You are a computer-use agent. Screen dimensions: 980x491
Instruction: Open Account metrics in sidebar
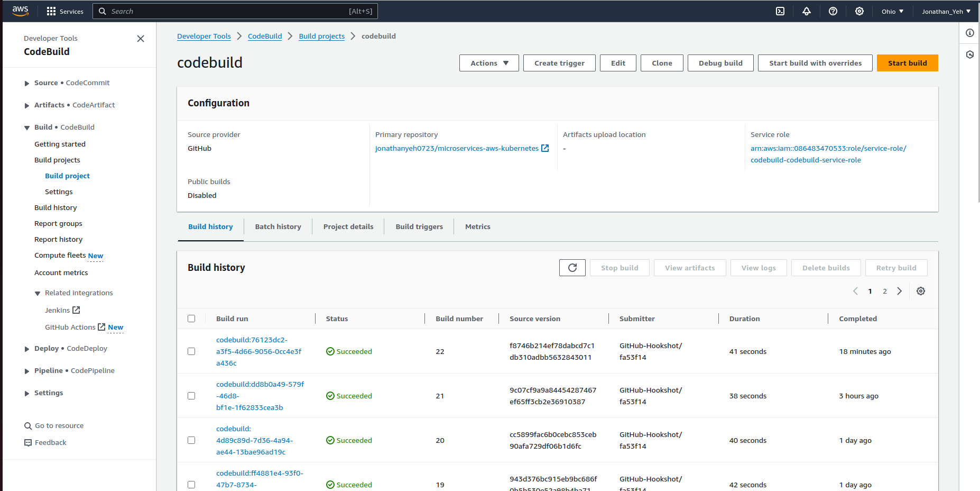pyautogui.click(x=61, y=272)
